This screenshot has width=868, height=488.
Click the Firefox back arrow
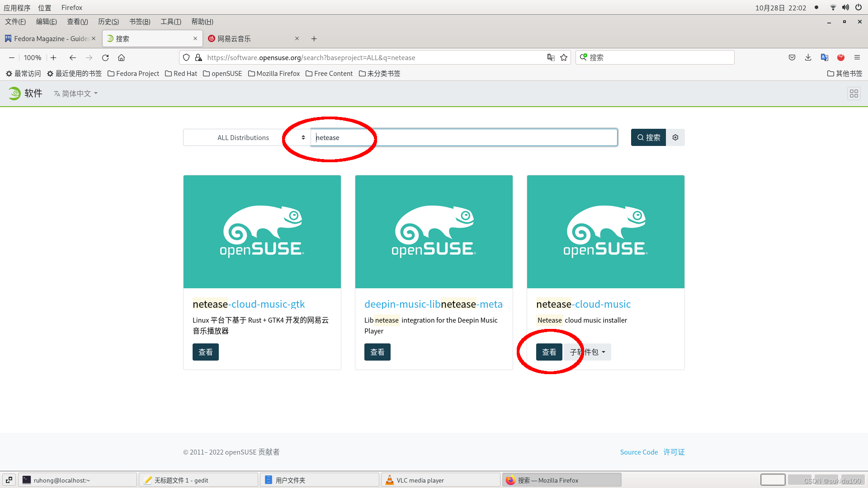72,57
